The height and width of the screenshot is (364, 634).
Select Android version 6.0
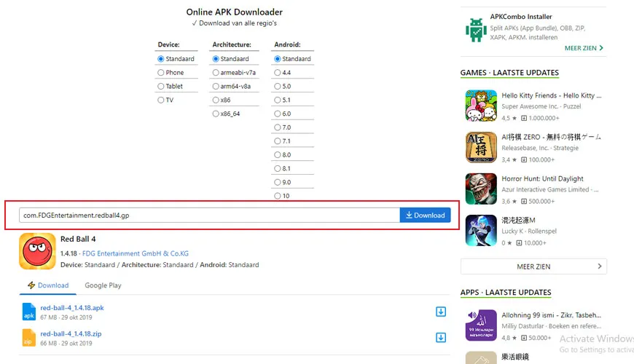click(x=278, y=114)
